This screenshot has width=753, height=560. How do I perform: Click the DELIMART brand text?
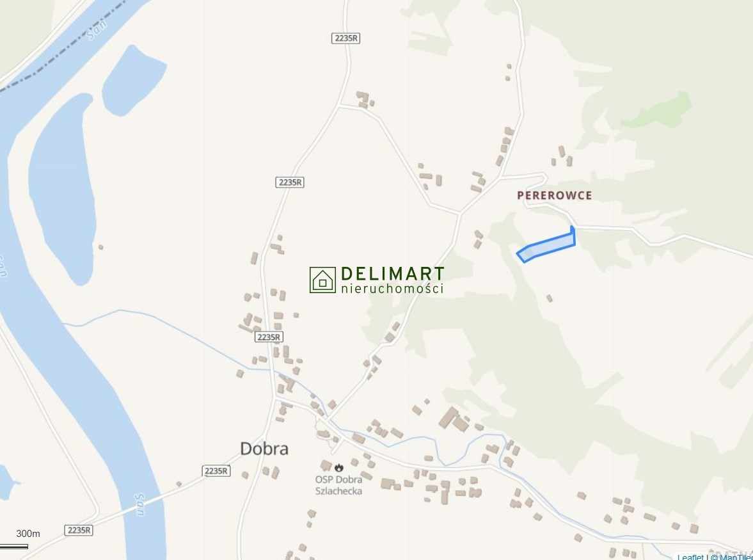[392, 274]
